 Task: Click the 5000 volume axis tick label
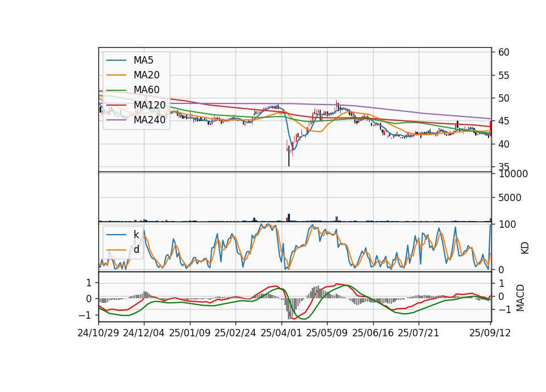point(510,198)
